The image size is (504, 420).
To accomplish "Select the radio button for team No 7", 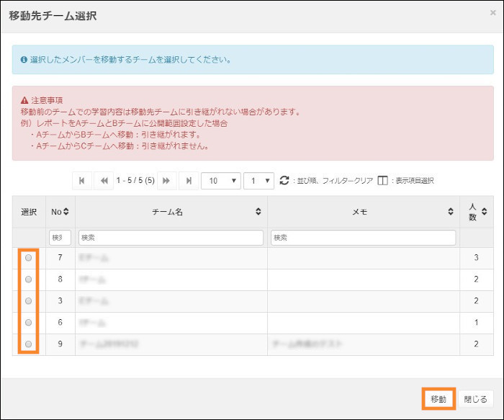I will [x=29, y=258].
